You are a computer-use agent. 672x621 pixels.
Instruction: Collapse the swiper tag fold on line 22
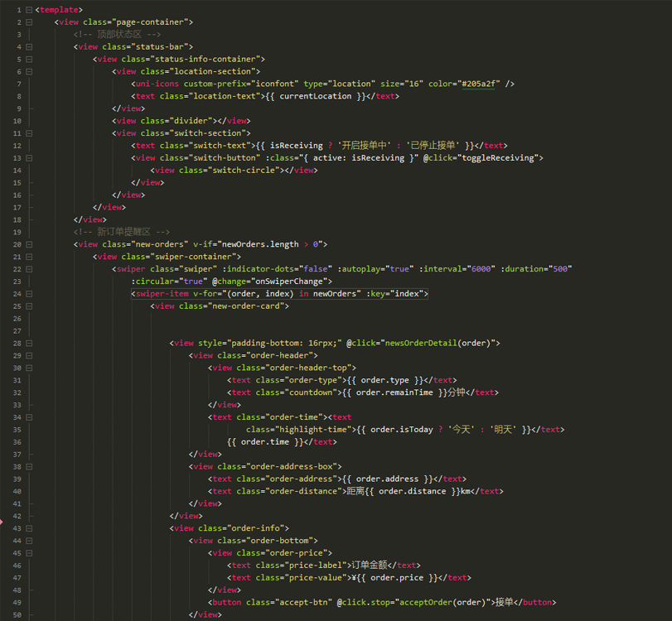coord(29,269)
